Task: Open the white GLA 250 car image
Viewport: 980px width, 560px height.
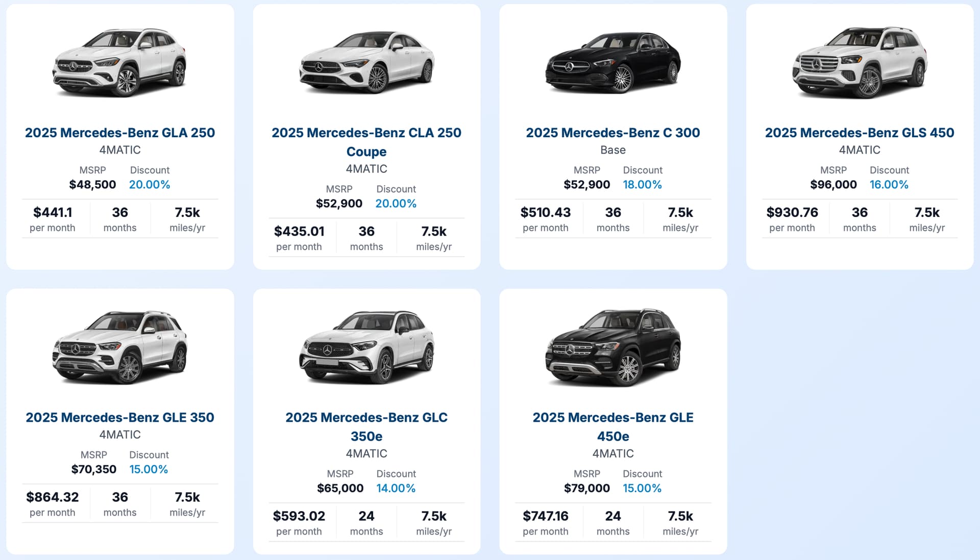Action: tap(119, 62)
